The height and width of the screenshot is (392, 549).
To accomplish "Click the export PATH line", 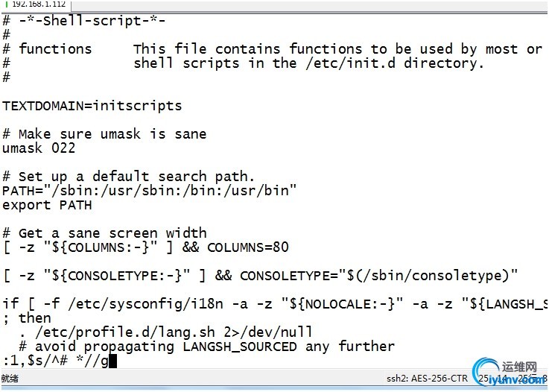I will point(47,205).
